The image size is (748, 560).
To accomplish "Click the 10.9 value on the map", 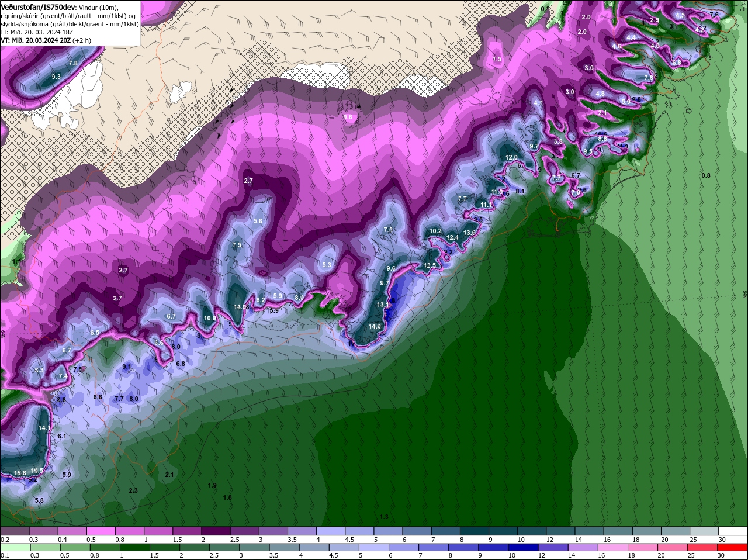I will click(x=210, y=319).
